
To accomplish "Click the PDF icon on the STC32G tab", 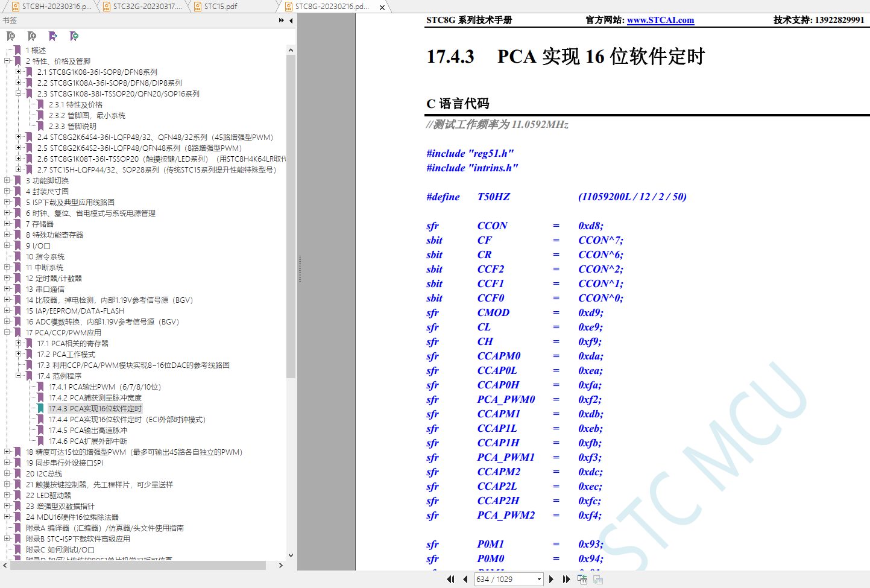I will [x=107, y=7].
